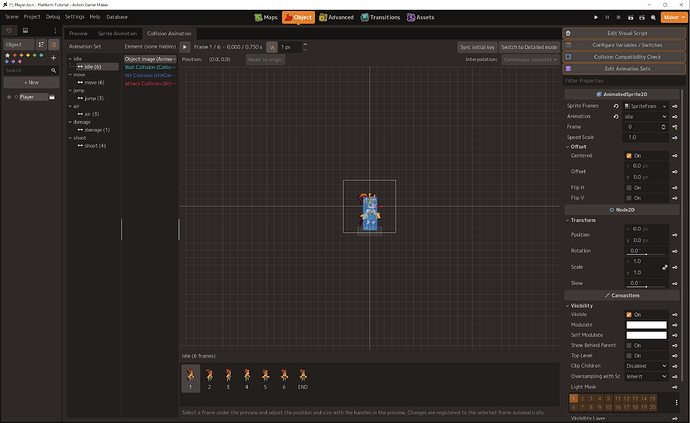This screenshot has width=690, height=423.
Task: Switch to the Transitions workspace
Action: point(380,17)
